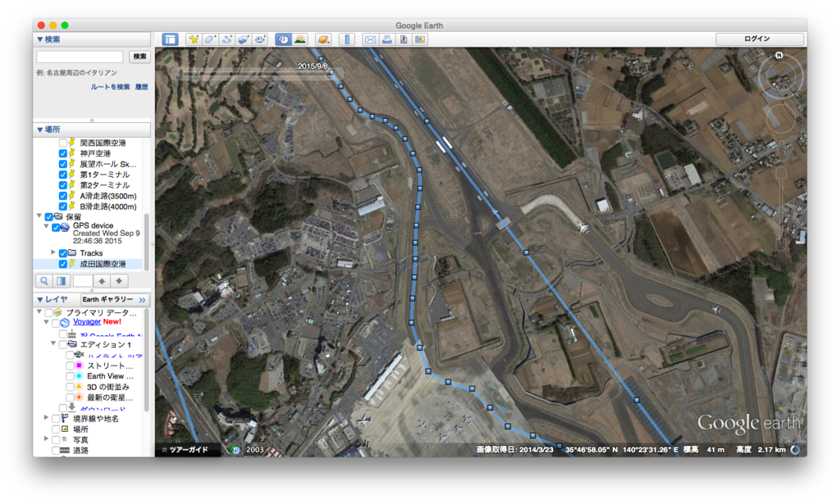Click the historical imagery time slider handle
The image size is (840, 504).
[x=329, y=75]
